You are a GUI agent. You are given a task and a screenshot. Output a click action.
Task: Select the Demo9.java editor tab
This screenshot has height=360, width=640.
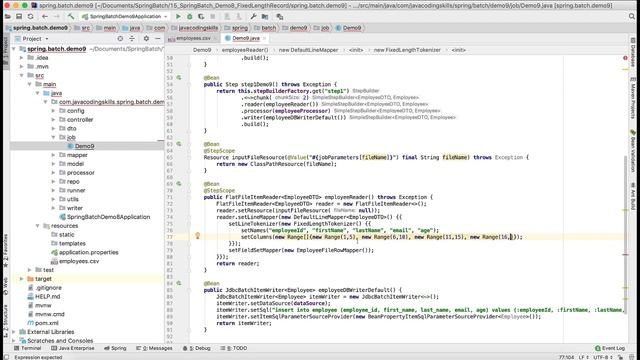click(246, 38)
